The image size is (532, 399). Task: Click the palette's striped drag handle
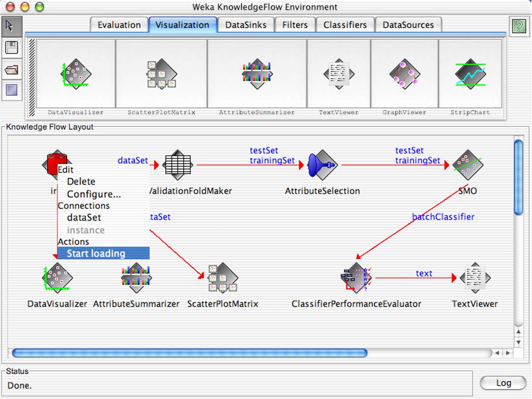coord(32,78)
